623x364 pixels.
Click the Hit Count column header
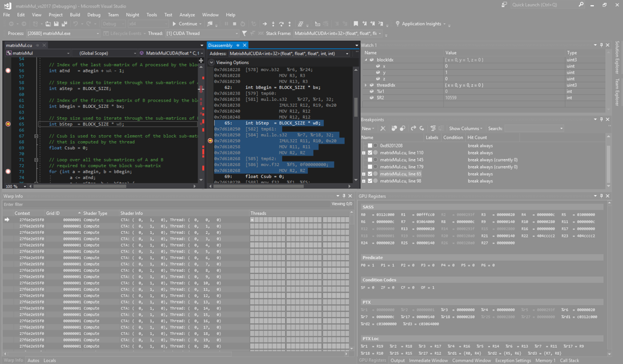477,138
